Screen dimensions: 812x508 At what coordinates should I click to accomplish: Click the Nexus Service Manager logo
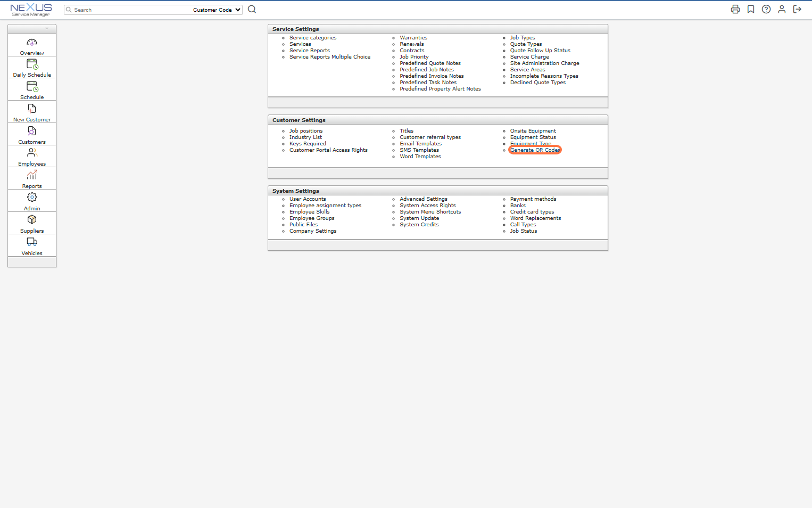(31, 10)
